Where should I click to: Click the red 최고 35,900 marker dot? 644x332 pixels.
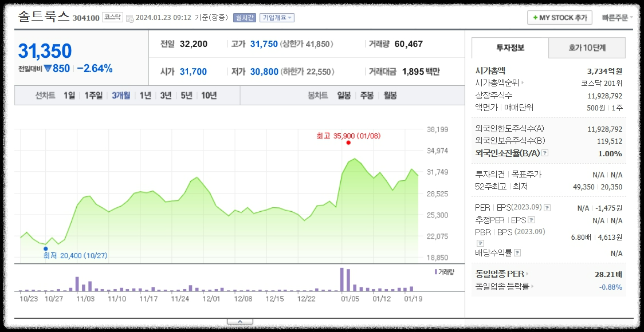click(348, 143)
